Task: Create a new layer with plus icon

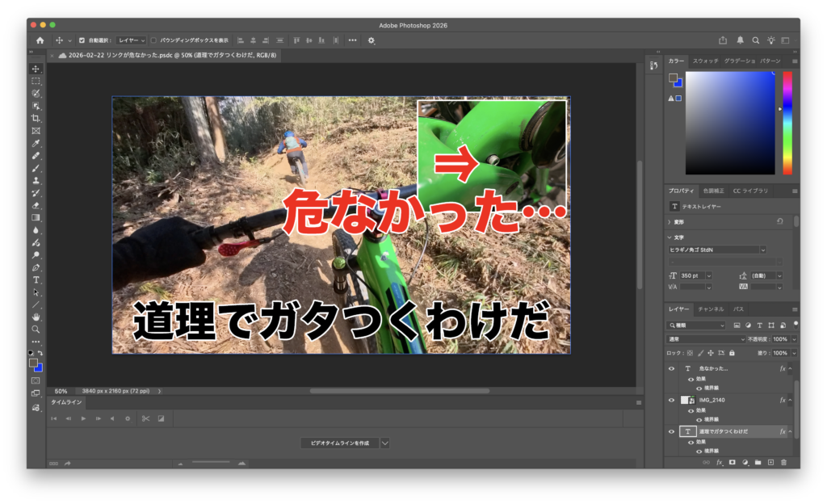Action: point(770,462)
